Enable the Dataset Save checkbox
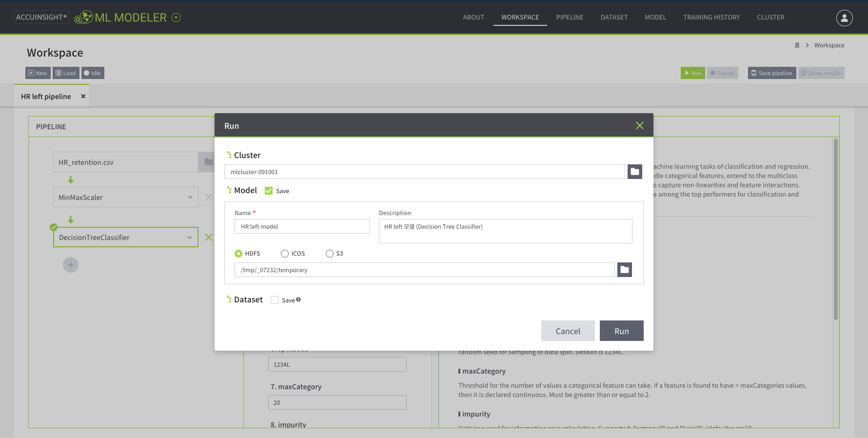868x438 pixels. click(275, 300)
